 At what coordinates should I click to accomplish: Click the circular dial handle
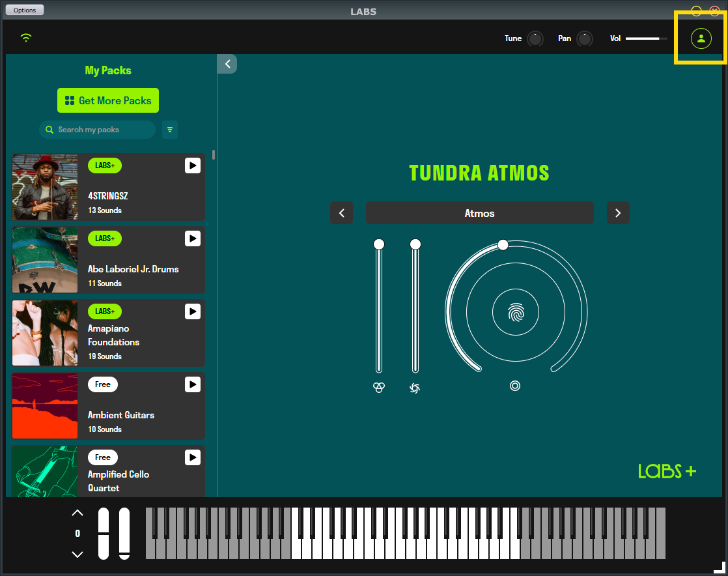click(503, 245)
